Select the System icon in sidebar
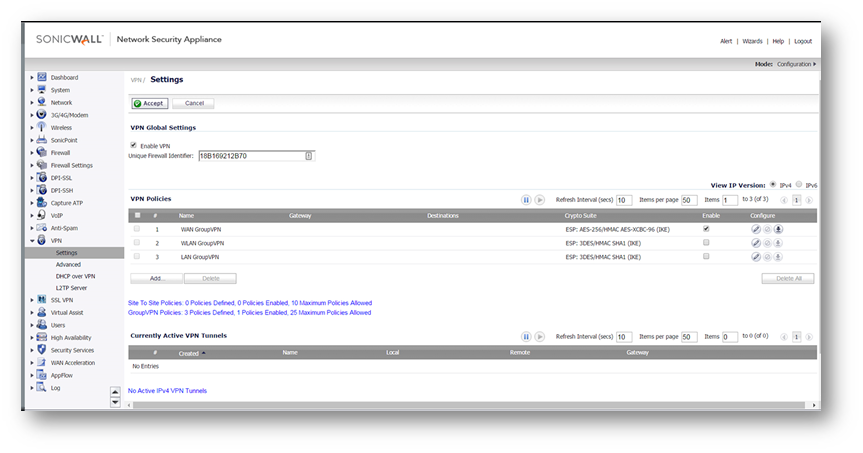This screenshot has width=863, height=453. pos(42,90)
